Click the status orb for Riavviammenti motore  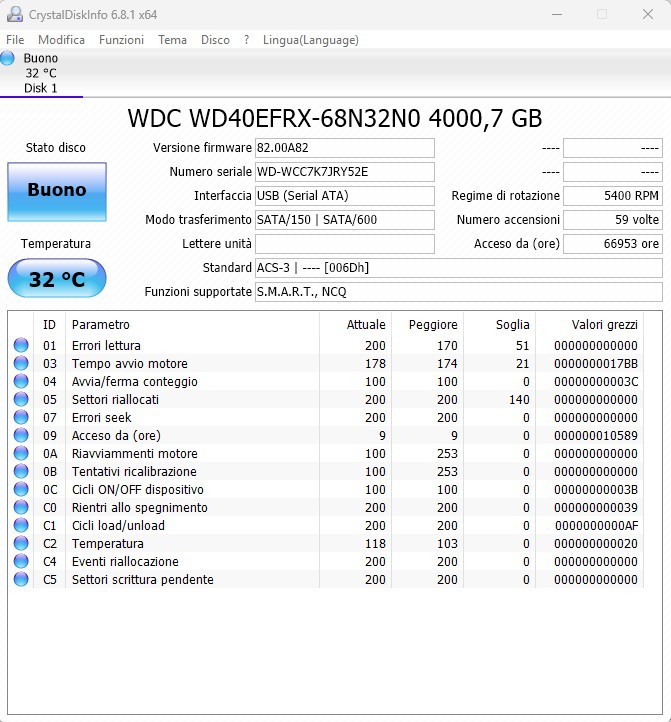21,453
